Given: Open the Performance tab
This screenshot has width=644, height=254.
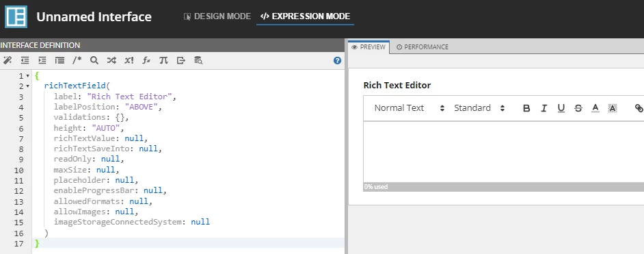Looking at the screenshot, I should pos(422,47).
